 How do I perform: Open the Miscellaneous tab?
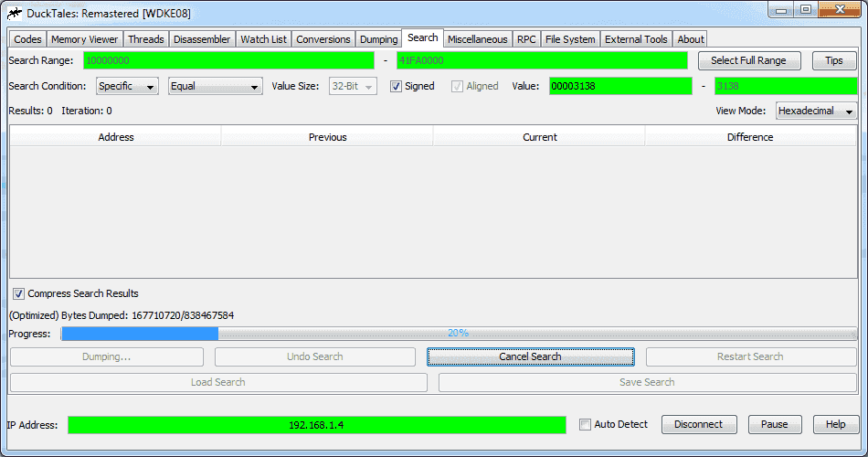pos(477,39)
